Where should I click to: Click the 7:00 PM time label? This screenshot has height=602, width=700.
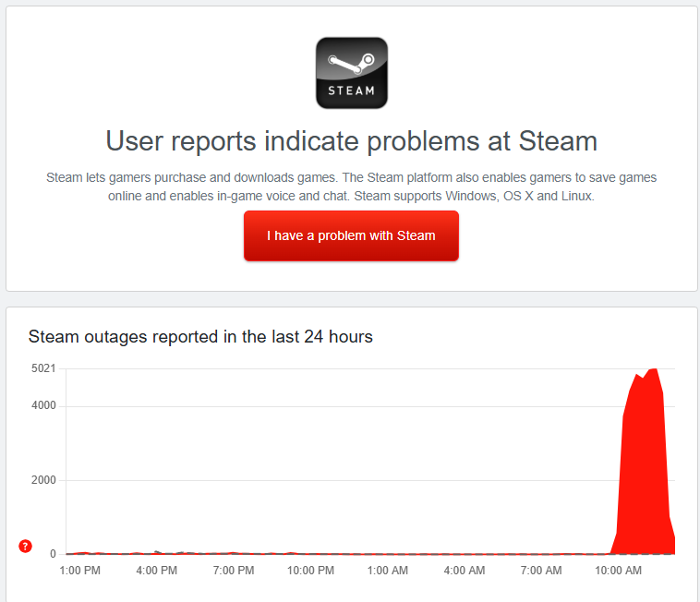point(234,571)
